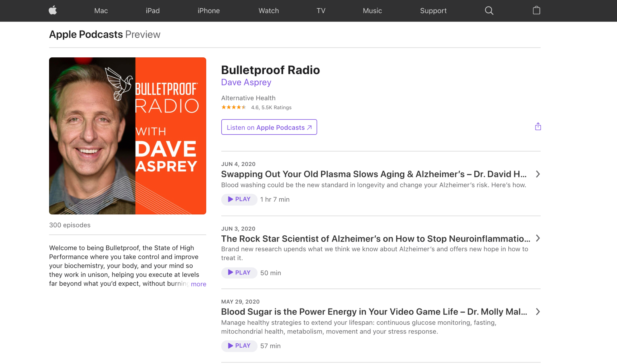Open Dave Asprey author link
The height and width of the screenshot is (364, 617).
(246, 82)
